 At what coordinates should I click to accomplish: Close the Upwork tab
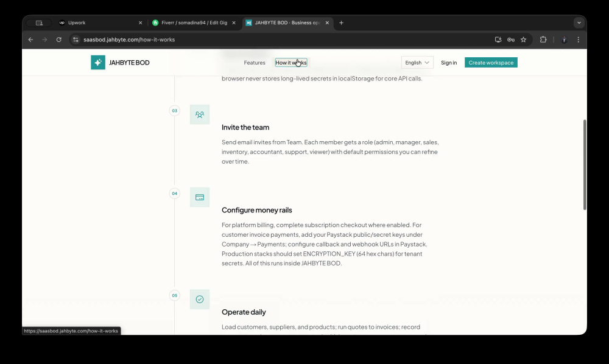(140, 23)
